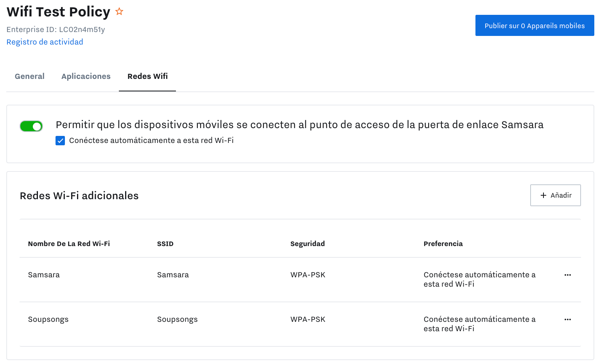Click the Enterprise ID LC02n4m51y text

click(55, 29)
